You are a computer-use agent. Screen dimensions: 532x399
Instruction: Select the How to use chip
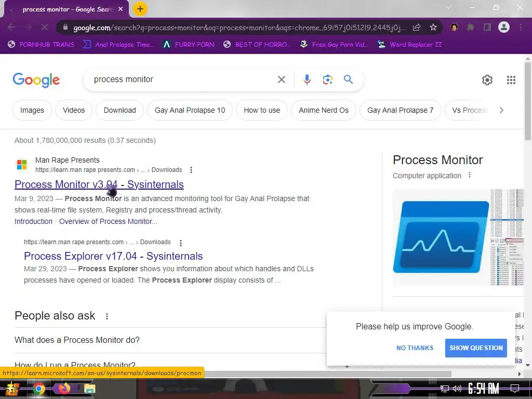pos(262,110)
